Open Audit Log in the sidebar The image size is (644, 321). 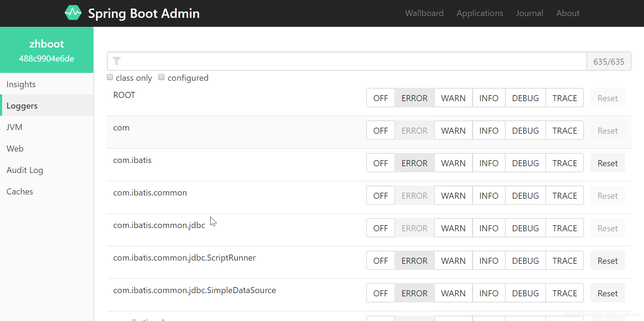pos(47,170)
